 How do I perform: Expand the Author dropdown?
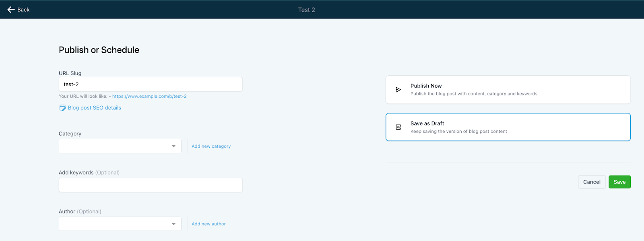tap(120, 224)
